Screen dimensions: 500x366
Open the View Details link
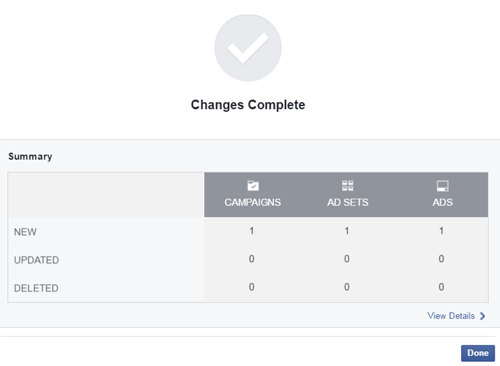(451, 316)
